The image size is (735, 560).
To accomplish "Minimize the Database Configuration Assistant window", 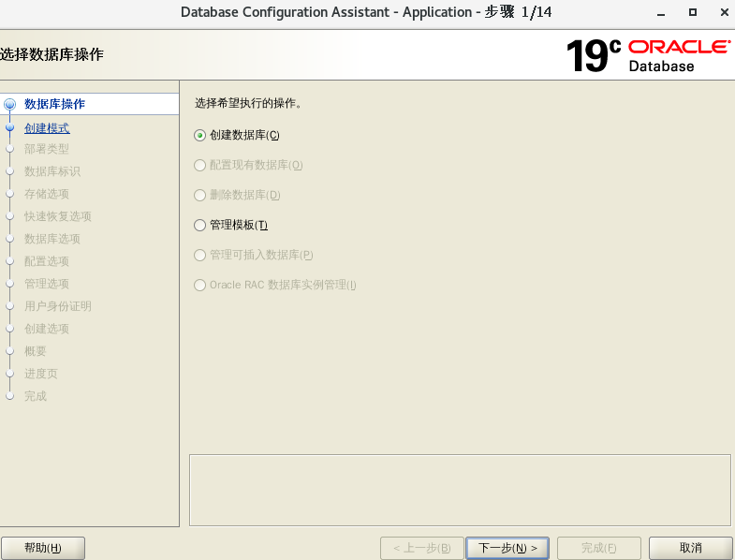I will pos(661,13).
